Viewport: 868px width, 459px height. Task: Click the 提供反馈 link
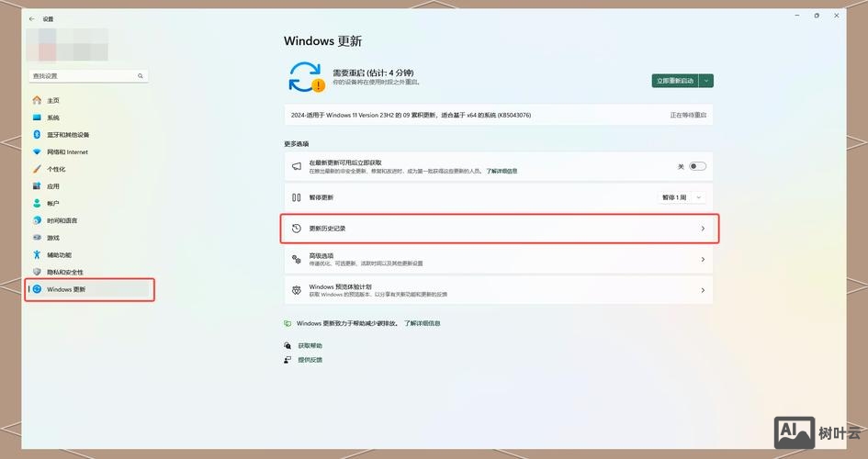point(310,360)
